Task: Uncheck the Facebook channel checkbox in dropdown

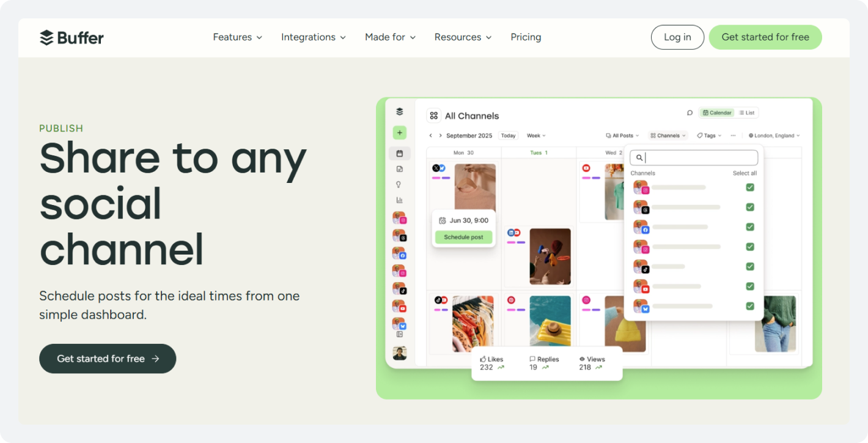Action: pos(750,227)
